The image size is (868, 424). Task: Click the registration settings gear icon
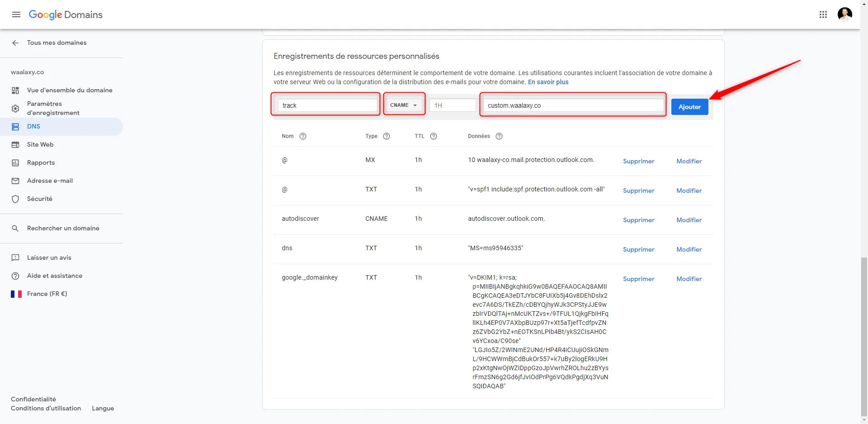pos(15,109)
